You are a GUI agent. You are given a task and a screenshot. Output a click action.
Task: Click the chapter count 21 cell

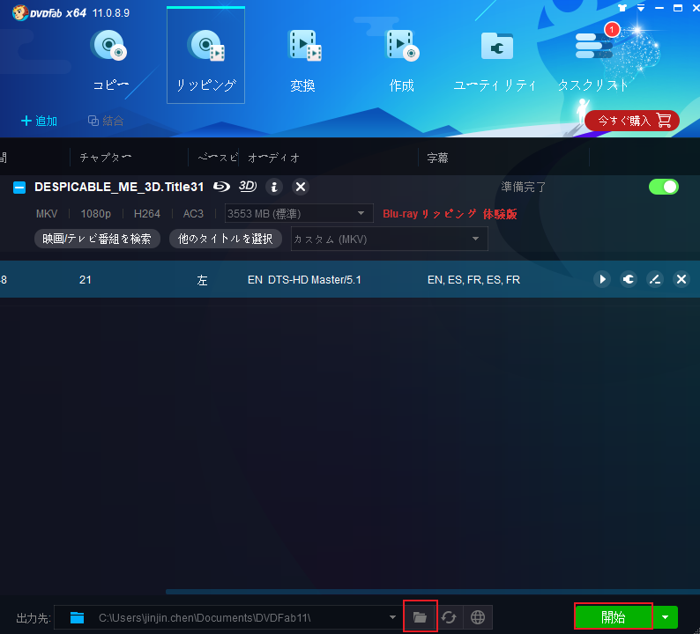85,280
